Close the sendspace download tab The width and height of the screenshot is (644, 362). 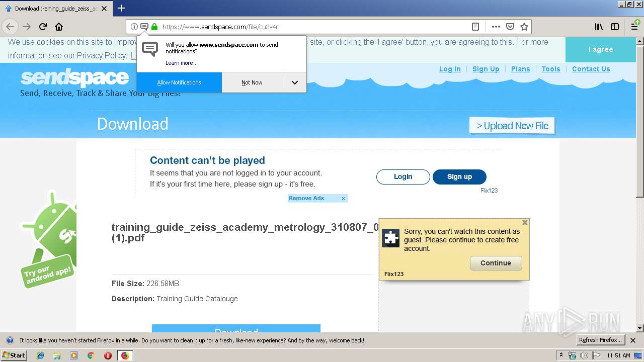(x=104, y=9)
